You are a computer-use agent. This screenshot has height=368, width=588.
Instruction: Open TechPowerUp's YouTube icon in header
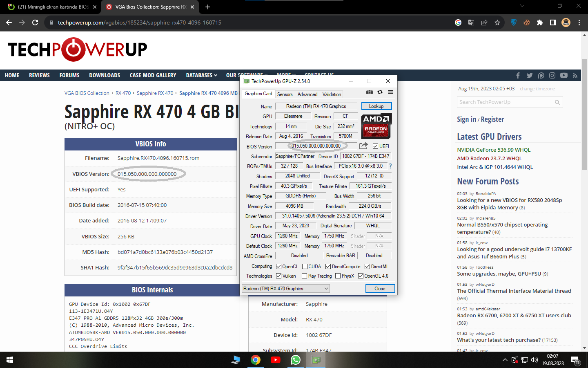[564, 75]
